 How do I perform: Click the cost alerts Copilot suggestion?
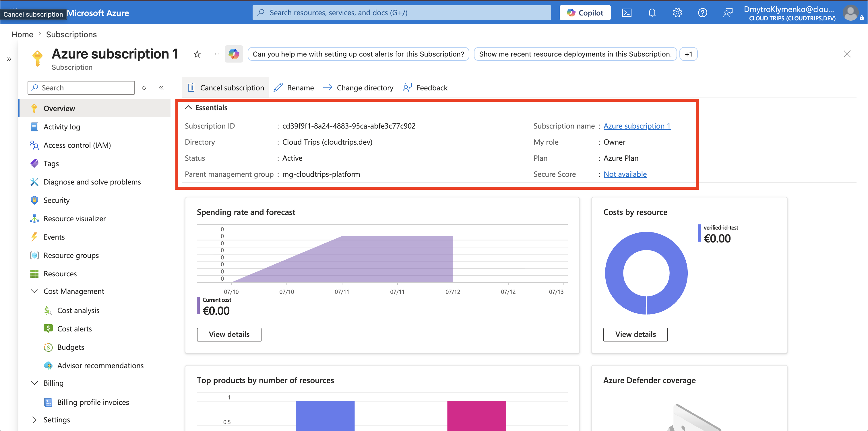[358, 54]
